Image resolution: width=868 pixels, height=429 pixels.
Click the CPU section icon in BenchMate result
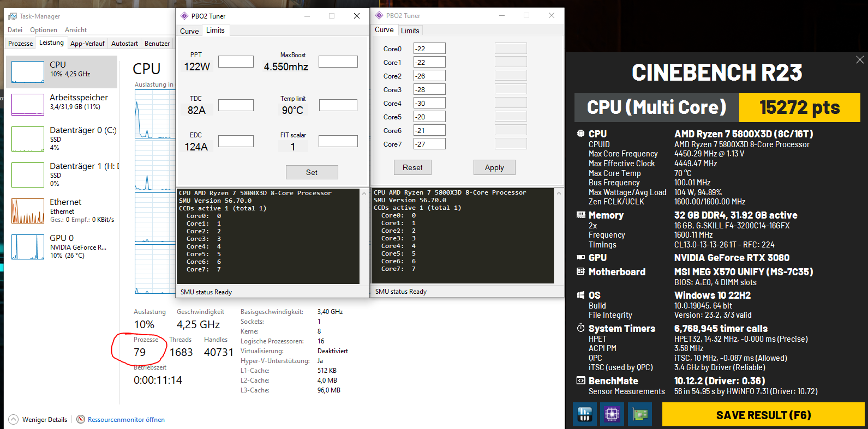tap(580, 134)
